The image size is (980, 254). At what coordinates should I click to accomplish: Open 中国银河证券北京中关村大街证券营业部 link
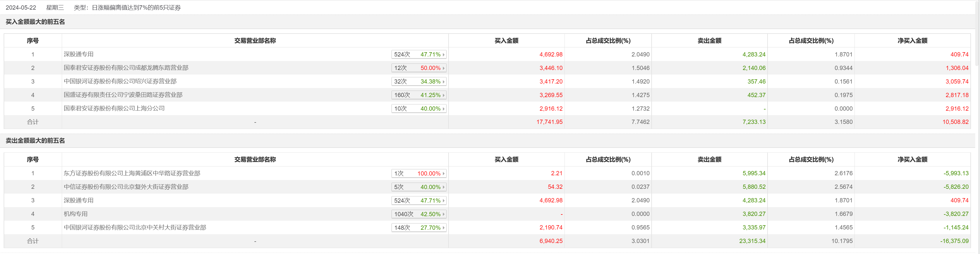pyautogui.click(x=135, y=227)
